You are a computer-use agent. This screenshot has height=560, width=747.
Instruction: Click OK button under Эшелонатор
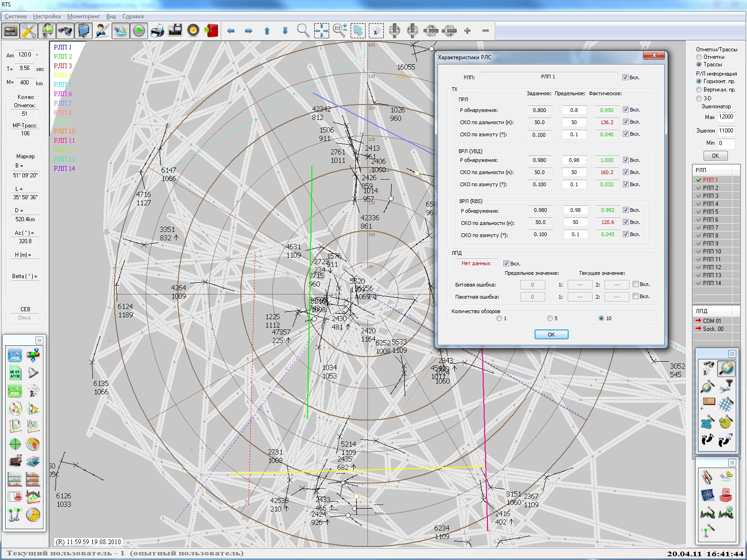tap(715, 156)
